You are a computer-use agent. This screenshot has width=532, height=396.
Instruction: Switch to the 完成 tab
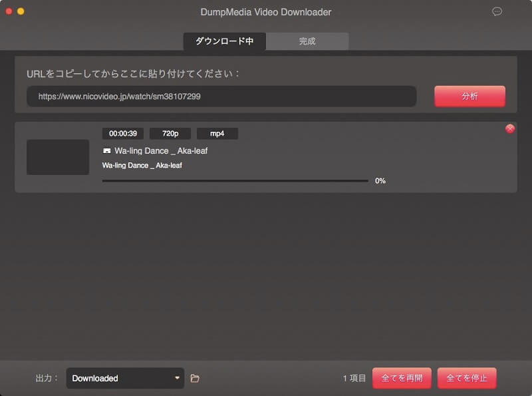pos(307,41)
